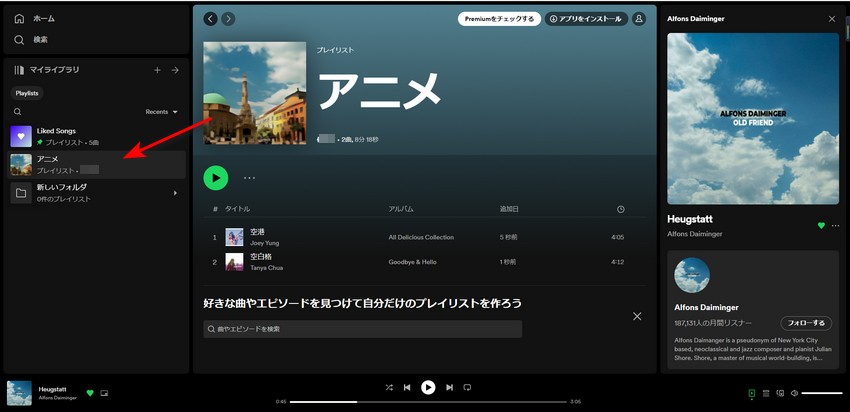Open Liked Songs playlist
The width and height of the screenshot is (850, 412).
(x=96, y=137)
